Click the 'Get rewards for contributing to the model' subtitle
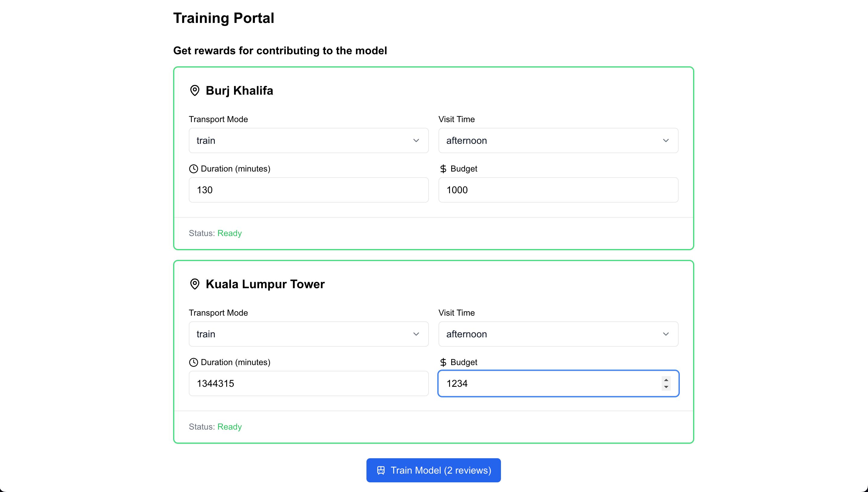This screenshot has width=868, height=492. pos(280,51)
